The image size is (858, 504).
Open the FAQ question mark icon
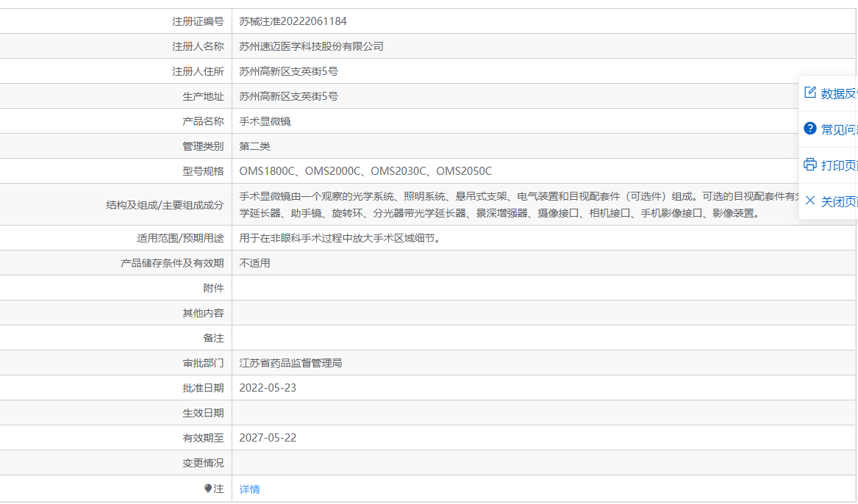[810, 129]
